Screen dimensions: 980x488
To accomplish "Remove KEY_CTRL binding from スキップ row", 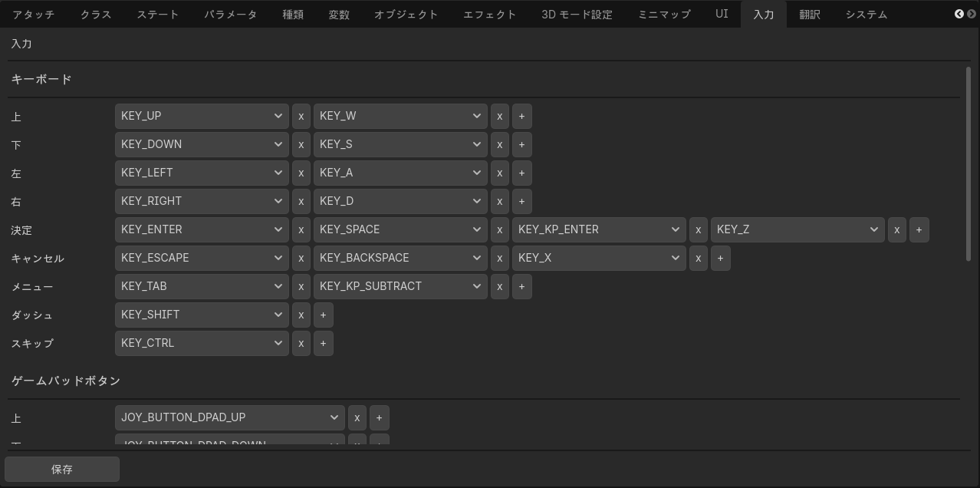I will [301, 343].
